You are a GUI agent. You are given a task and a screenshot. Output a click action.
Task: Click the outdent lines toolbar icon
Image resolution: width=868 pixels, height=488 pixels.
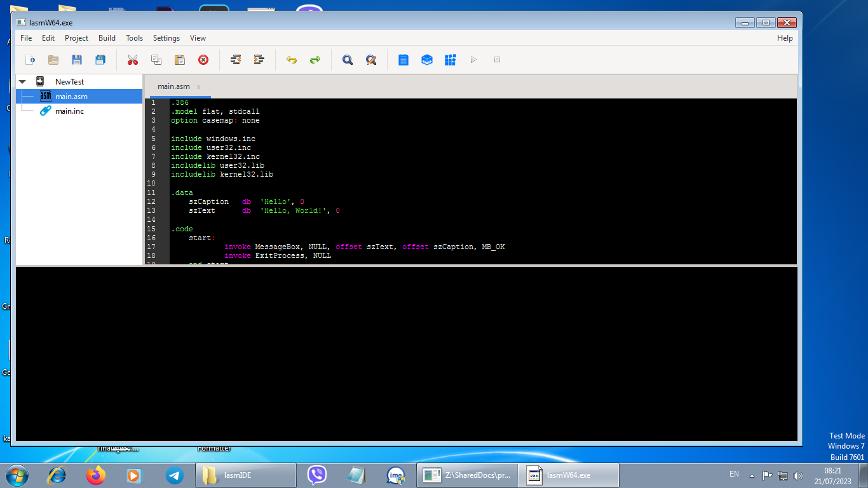pos(236,60)
